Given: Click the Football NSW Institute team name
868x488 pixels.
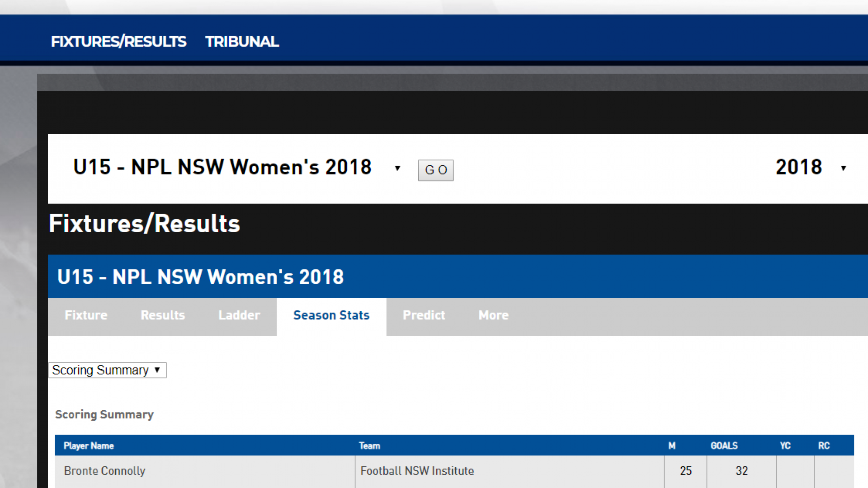Looking at the screenshot, I should tap(417, 471).
